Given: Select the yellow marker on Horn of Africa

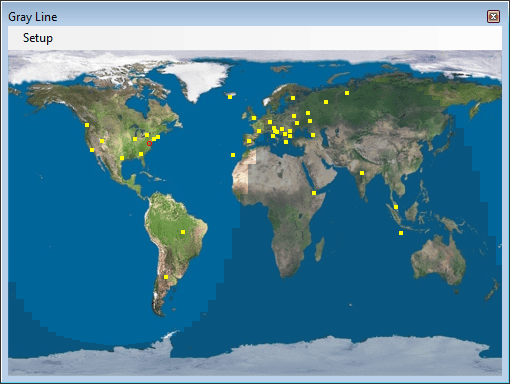Looking at the screenshot, I should coord(314,193).
